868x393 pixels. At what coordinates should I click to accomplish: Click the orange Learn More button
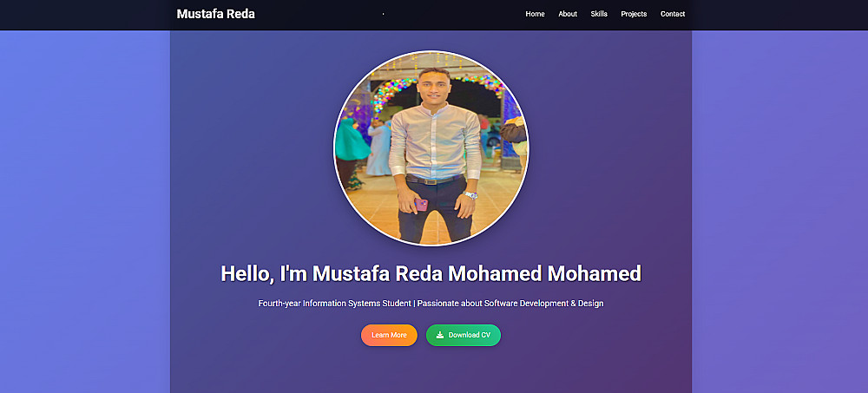point(389,335)
